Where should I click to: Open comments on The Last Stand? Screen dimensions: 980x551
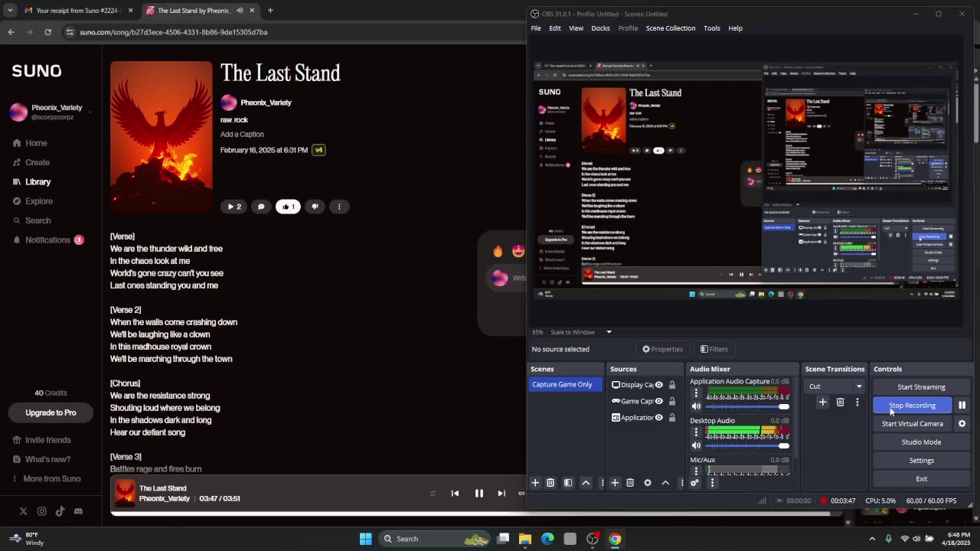(261, 207)
